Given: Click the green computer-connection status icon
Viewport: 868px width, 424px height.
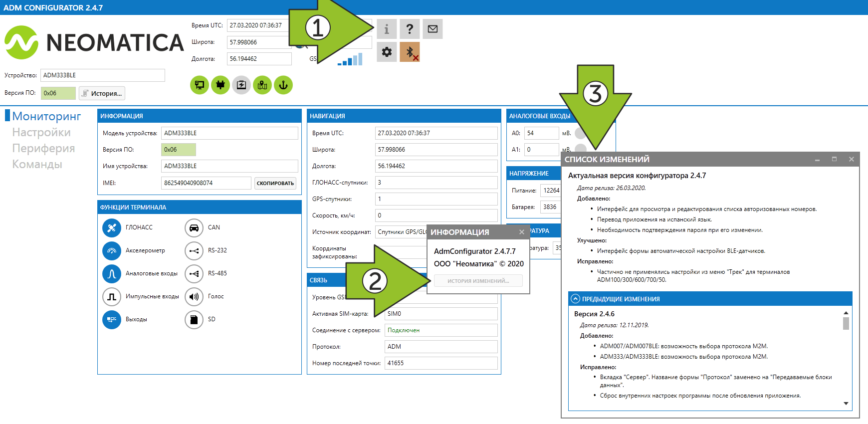Looking at the screenshot, I should click(200, 85).
